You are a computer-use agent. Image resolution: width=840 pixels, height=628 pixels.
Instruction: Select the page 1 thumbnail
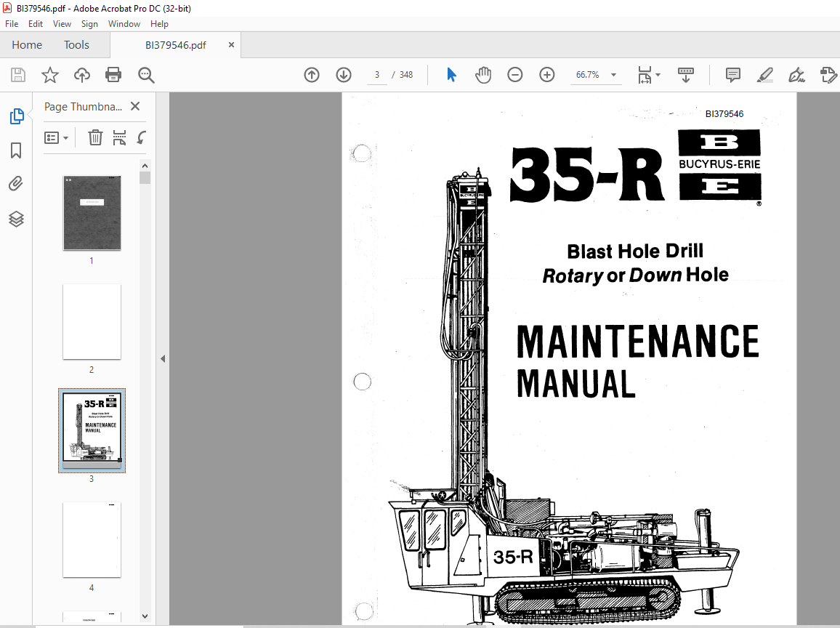[92, 213]
